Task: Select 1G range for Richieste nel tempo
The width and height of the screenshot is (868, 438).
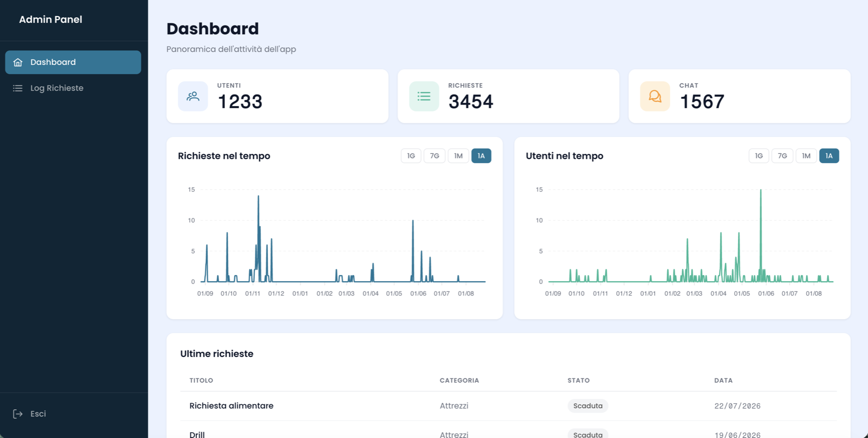Action: point(411,156)
